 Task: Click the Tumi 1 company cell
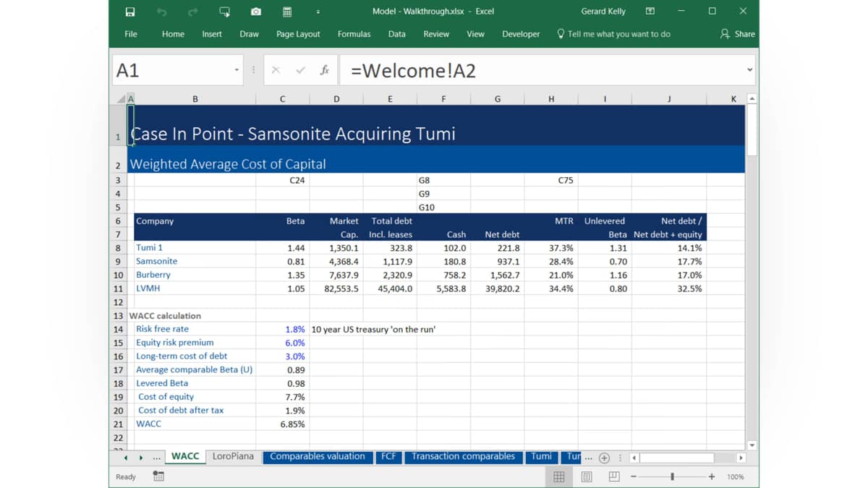coord(195,248)
